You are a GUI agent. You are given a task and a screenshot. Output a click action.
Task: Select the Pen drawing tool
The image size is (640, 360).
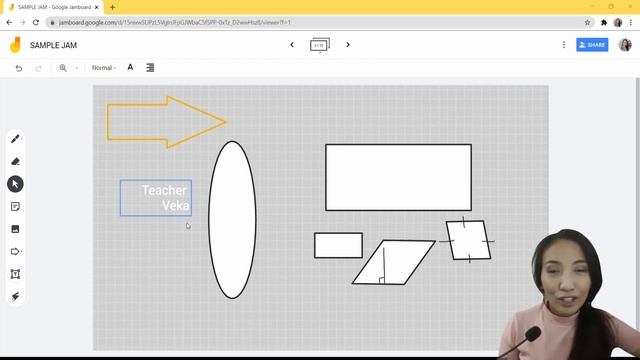15,139
